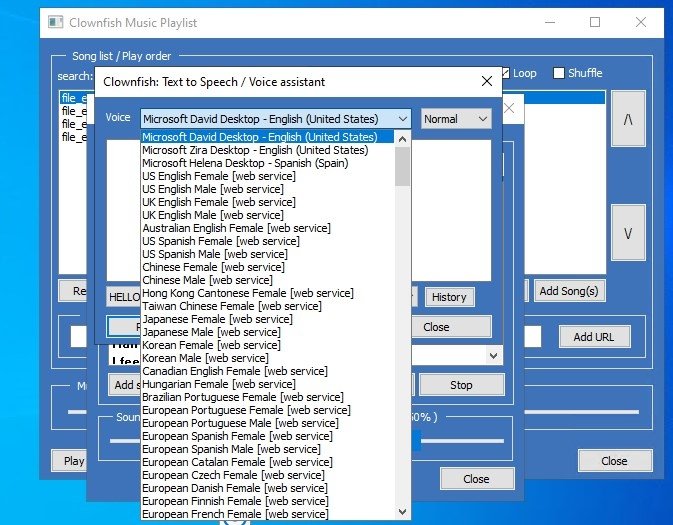Pick Korean Female voice
Image resolution: width=673 pixels, height=525 pixels.
(267, 345)
